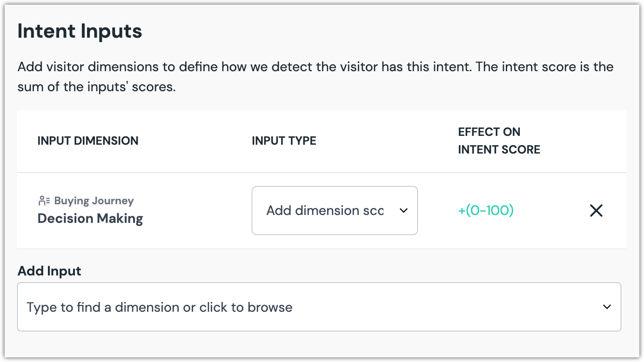The height and width of the screenshot is (362, 644).
Task: Click the "Type to find a dimension" placeholder
Action: click(x=159, y=307)
